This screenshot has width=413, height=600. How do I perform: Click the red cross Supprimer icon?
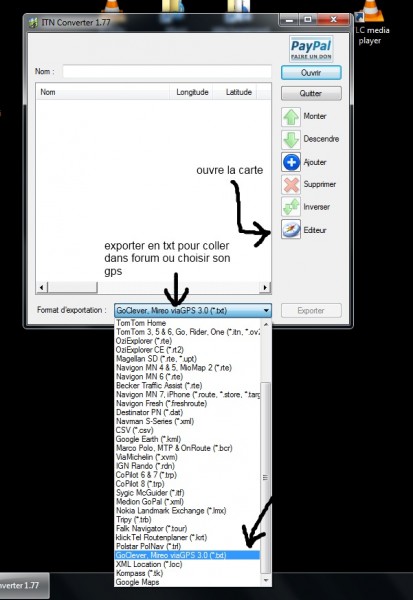pyautogui.click(x=291, y=185)
